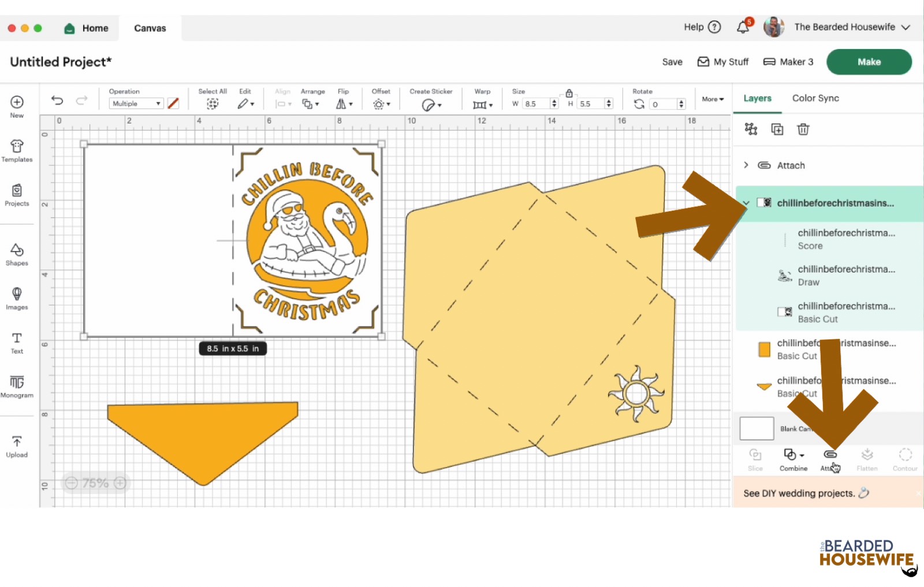Viewport: 924px width, 587px height.
Task: Open the Images library
Action: click(x=17, y=298)
